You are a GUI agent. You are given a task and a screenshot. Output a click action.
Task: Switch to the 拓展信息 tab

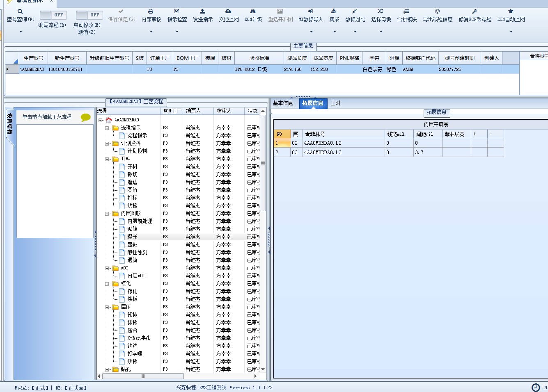coord(313,103)
